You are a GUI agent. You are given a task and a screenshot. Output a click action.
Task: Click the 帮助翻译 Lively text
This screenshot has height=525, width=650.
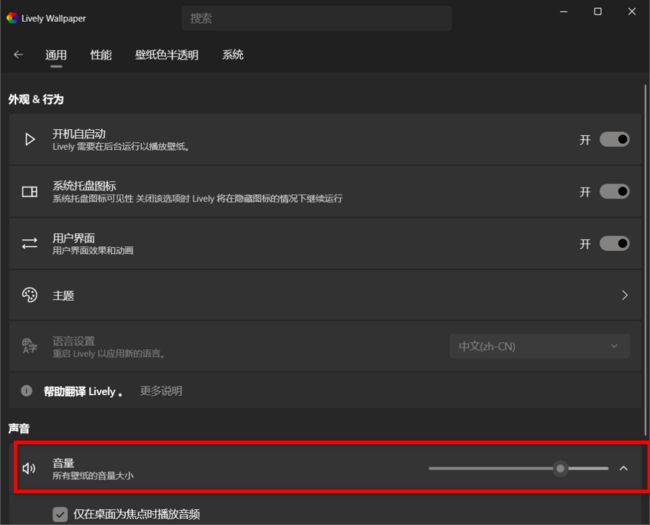coord(83,391)
